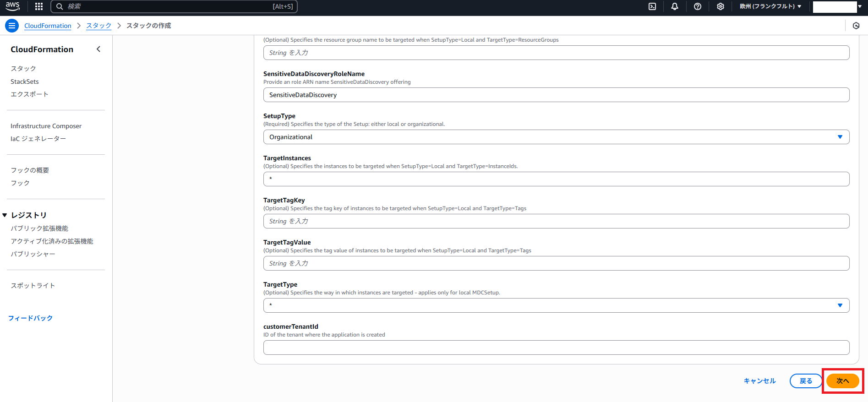
Task: Open the notifications bell
Action: click(675, 6)
